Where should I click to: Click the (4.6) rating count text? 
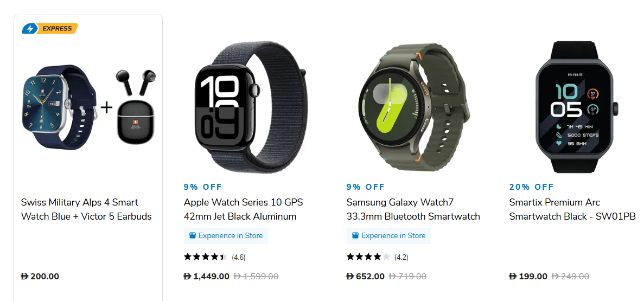tap(239, 258)
